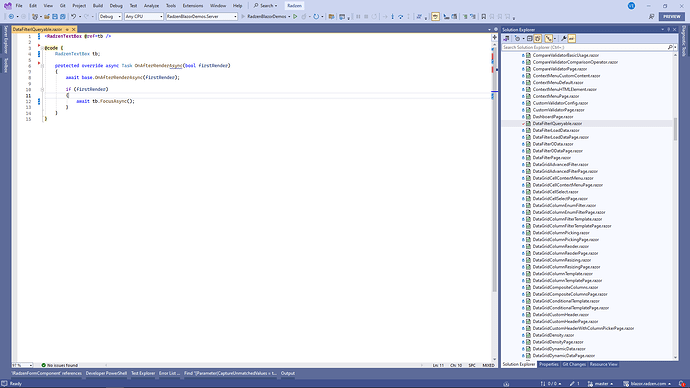Screen dimensions: 690x388
Task: Click the Solution Explorer vertical scrollbar thumb
Action: click(x=675, y=129)
